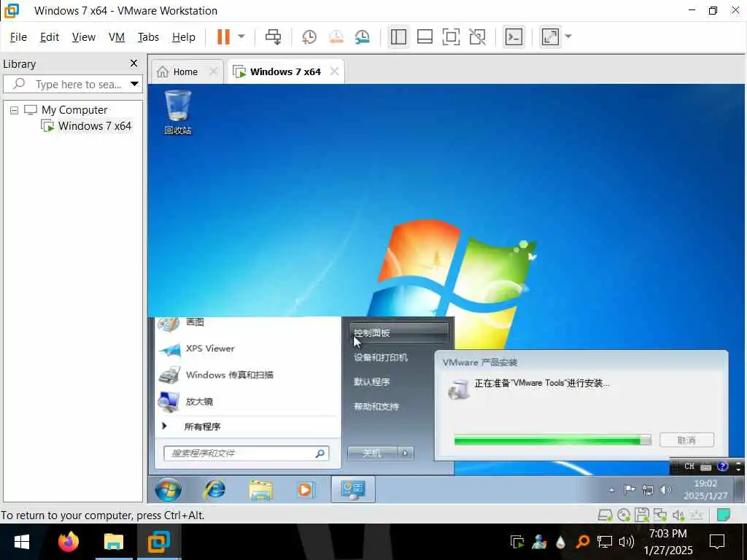Viewport: 747px width, 560px height.
Task: Open the host Windows Start button
Action: tap(21, 542)
